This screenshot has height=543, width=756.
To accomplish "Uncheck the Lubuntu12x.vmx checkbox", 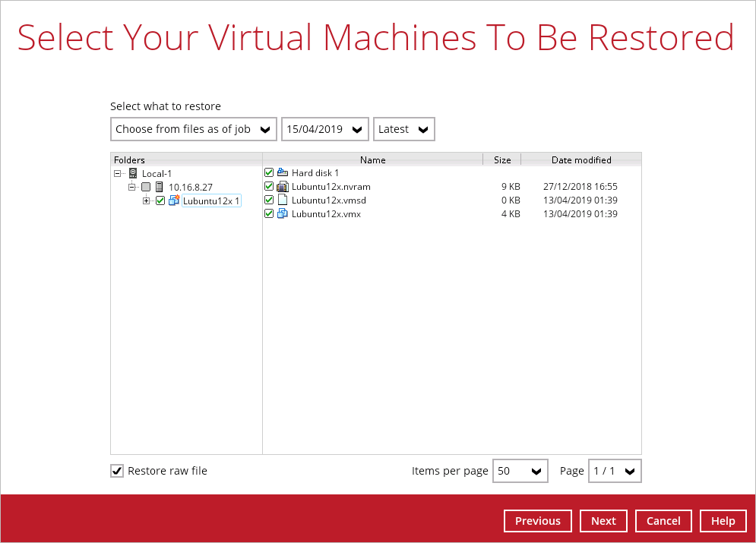I will click(269, 214).
